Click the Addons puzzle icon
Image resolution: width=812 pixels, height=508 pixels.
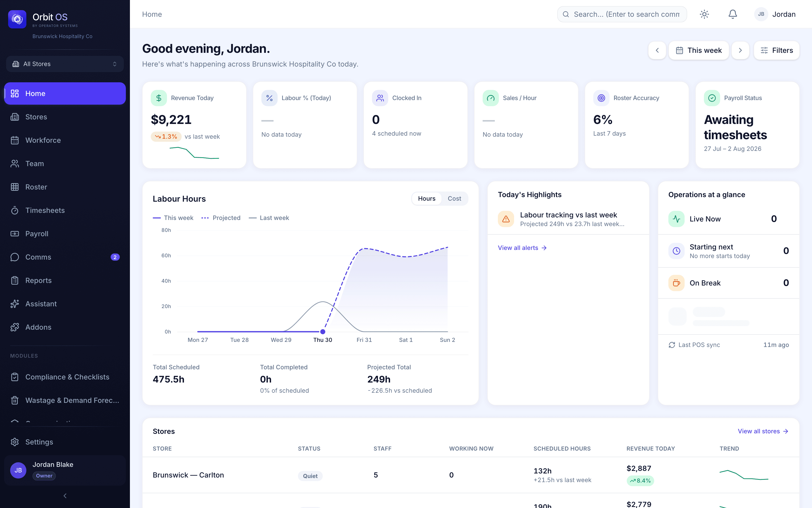(x=14, y=327)
